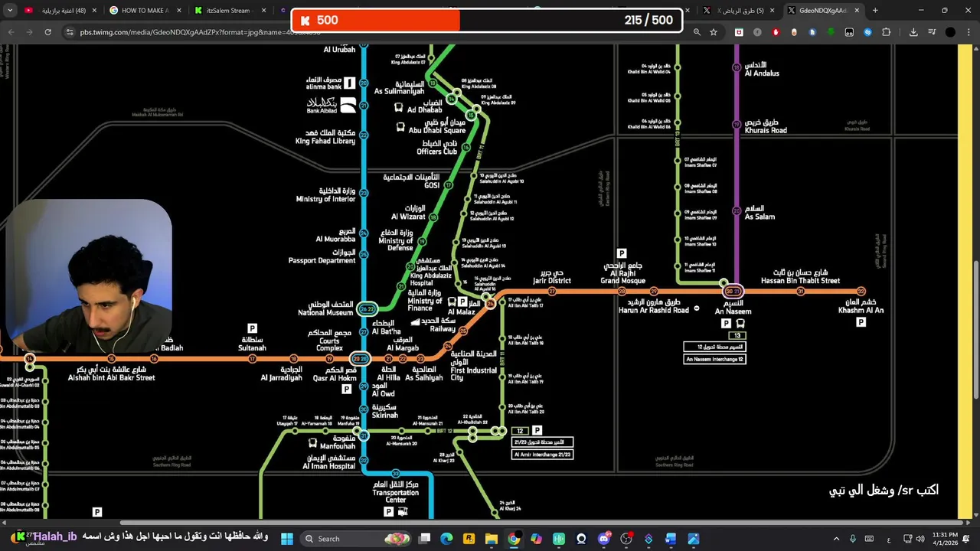Screen dimensions: 980x551
Task: Click the 500 goal progress bar overlay
Action: click(486, 20)
